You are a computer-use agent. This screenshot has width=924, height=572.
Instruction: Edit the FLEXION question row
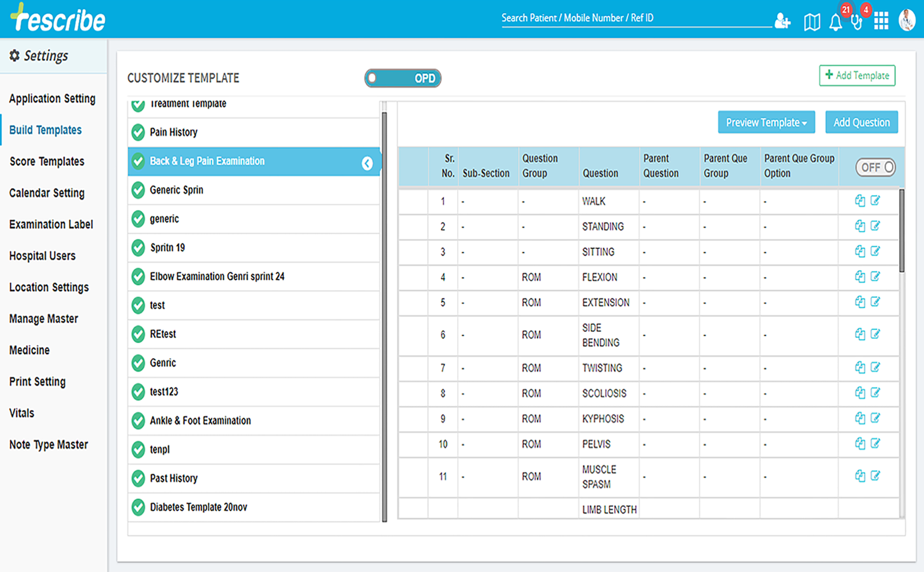(x=875, y=276)
